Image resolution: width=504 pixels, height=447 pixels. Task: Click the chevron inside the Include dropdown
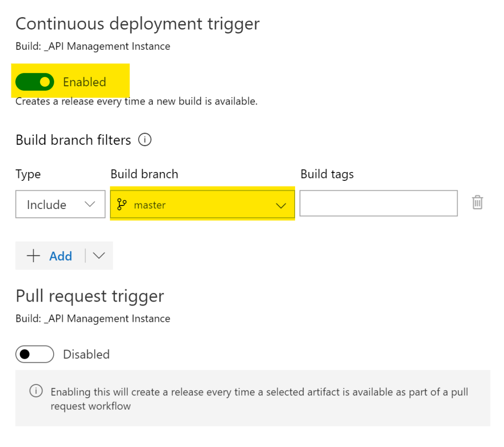click(90, 204)
